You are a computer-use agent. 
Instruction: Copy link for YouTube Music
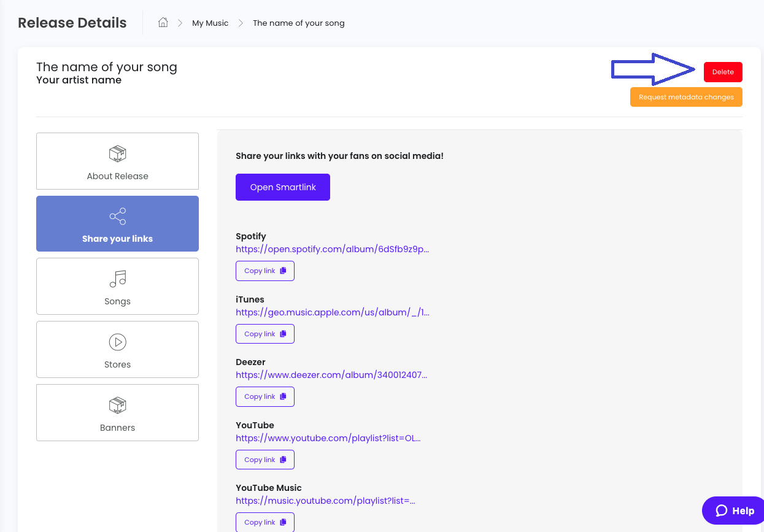point(265,522)
